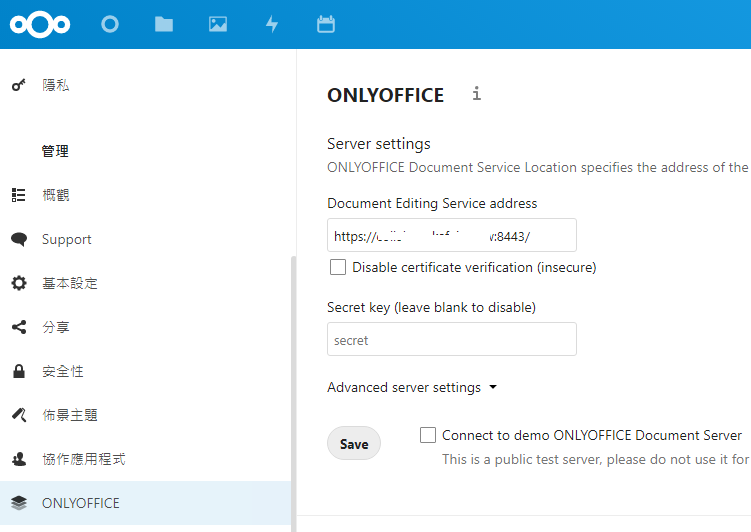The width and height of the screenshot is (751, 532).
Task: Open 安全性 security settings
Action: 146,371
